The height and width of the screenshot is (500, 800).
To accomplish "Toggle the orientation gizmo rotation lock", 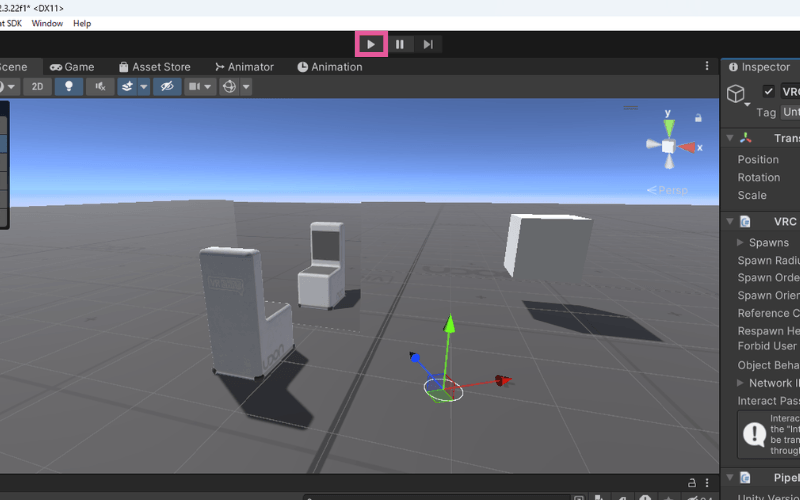I will point(698,118).
